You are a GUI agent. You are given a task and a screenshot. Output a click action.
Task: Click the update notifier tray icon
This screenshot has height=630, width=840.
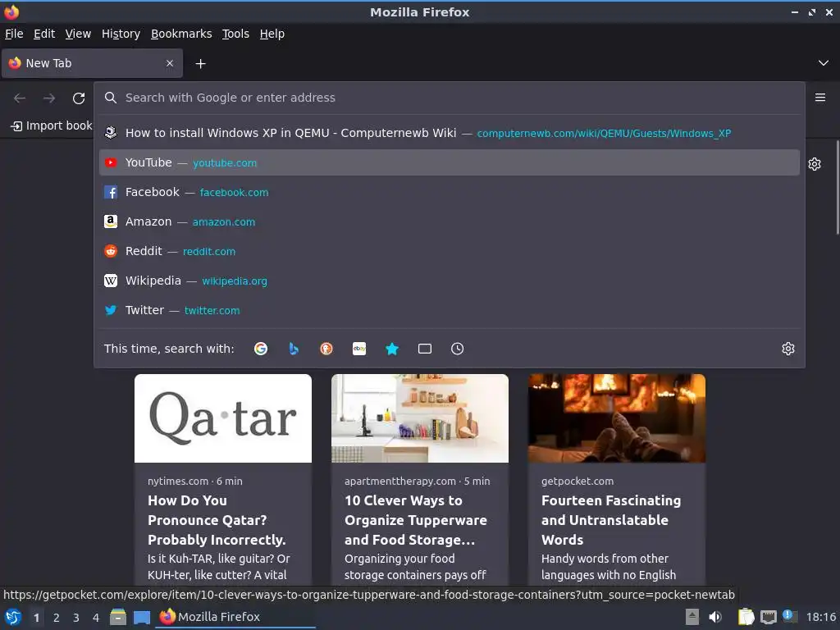pyautogui.click(x=789, y=615)
